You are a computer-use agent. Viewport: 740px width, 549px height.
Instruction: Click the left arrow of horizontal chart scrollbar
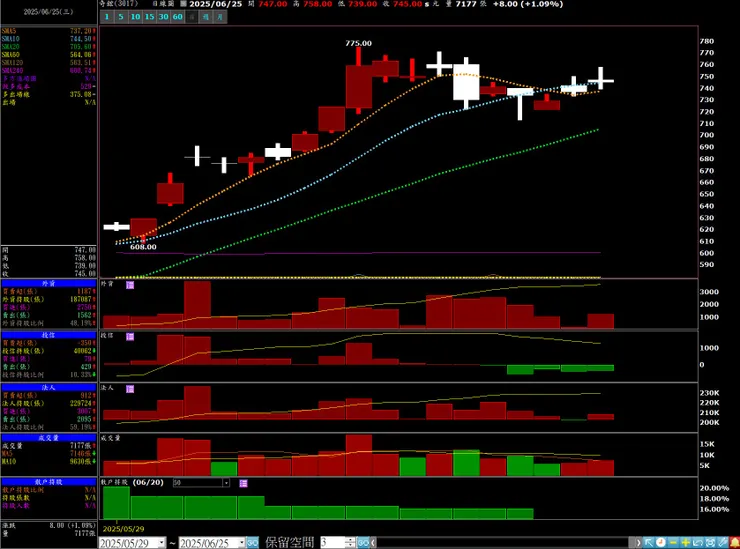[x=373, y=543]
